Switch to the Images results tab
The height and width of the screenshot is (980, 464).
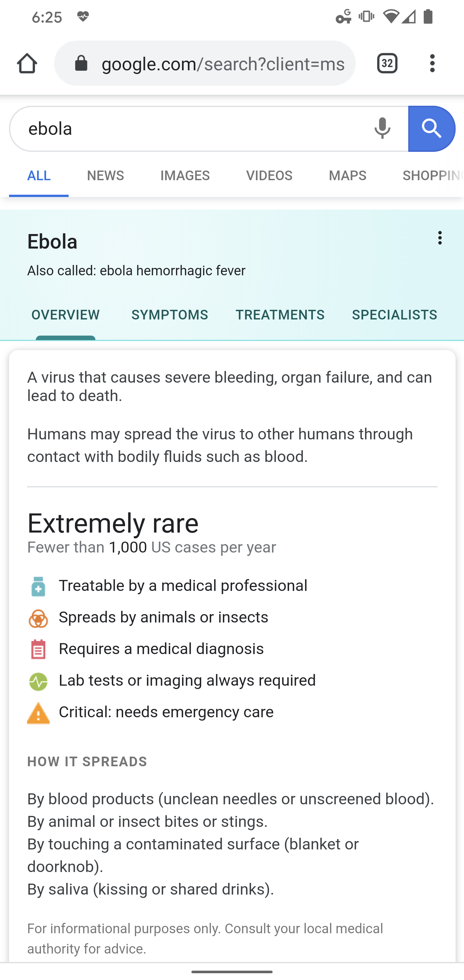[185, 176]
